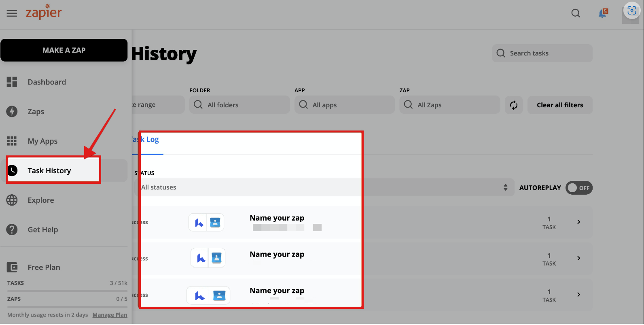Expand the first task row chevron

[579, 222]
